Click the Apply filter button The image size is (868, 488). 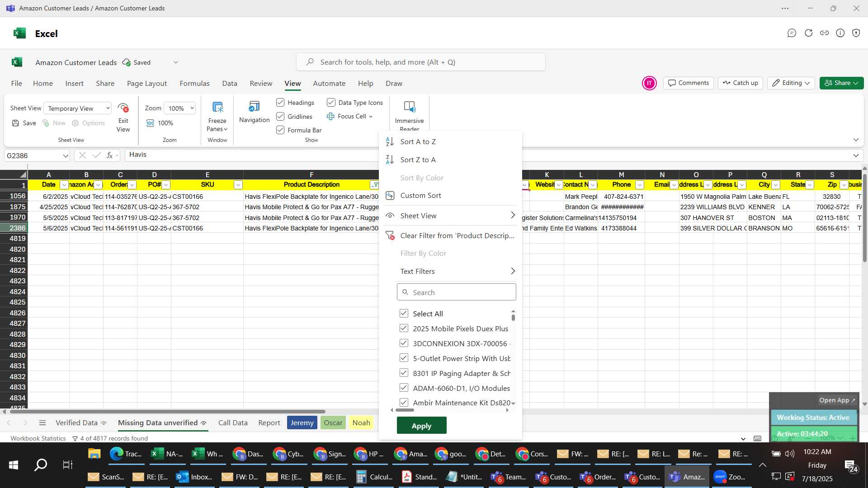tap(421, 426)
